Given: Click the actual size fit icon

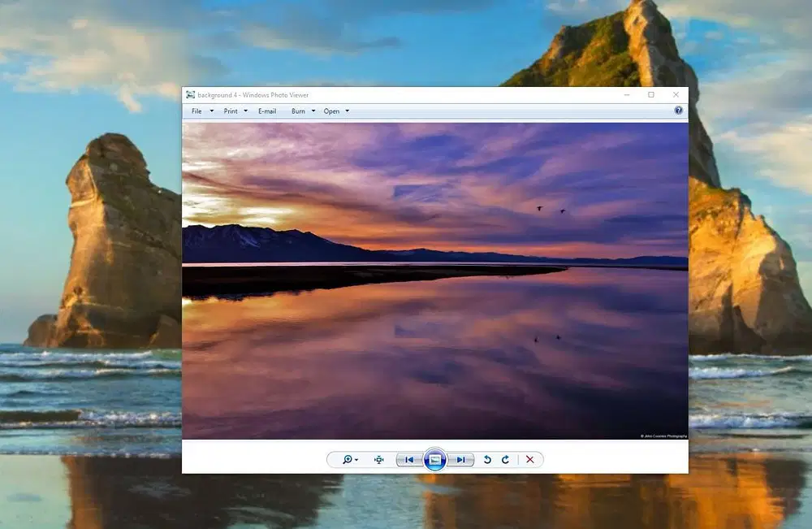Looking at the screenshot, I should pyautogui.click(x=379, y=460).
